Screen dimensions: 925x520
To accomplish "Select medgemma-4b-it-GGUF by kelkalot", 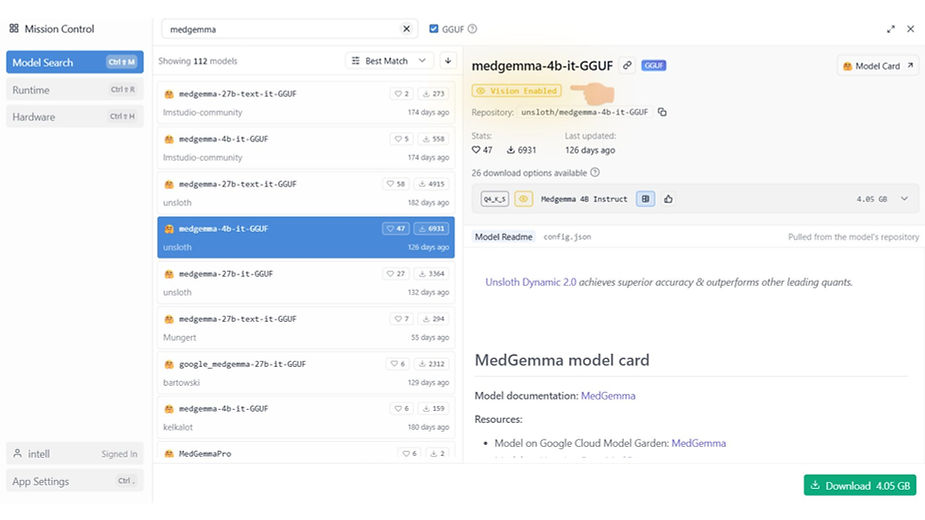I will pyautogui.click(x=306, y=417).
